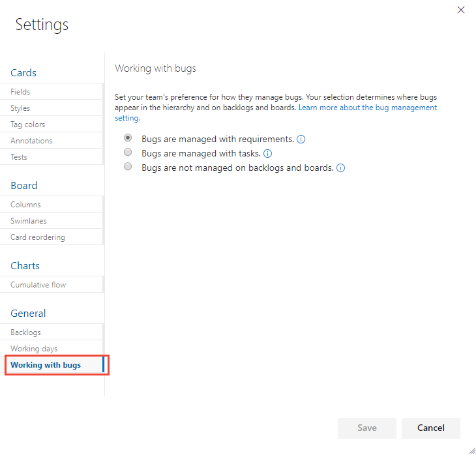Switch to Backlogs settings tab
476x455 pixels.
[25, 332]
